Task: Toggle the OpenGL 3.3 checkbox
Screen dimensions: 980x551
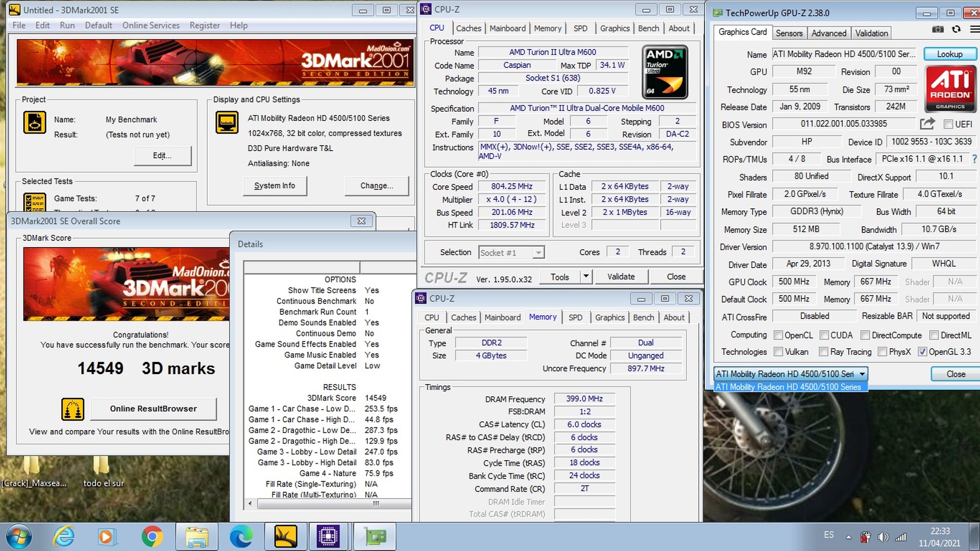Action: click(922, 352)
